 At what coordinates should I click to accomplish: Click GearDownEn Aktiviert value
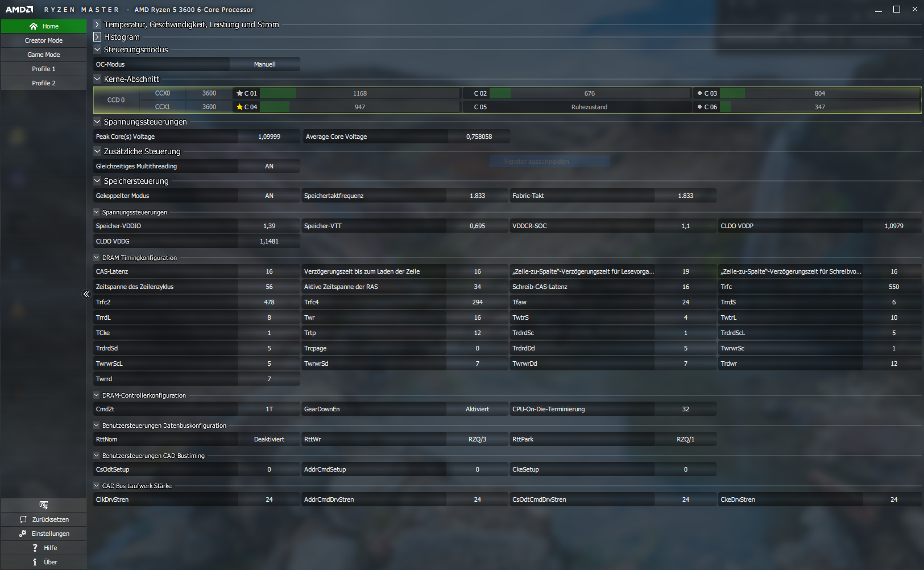pyautogui.click(x=477, y=409)
